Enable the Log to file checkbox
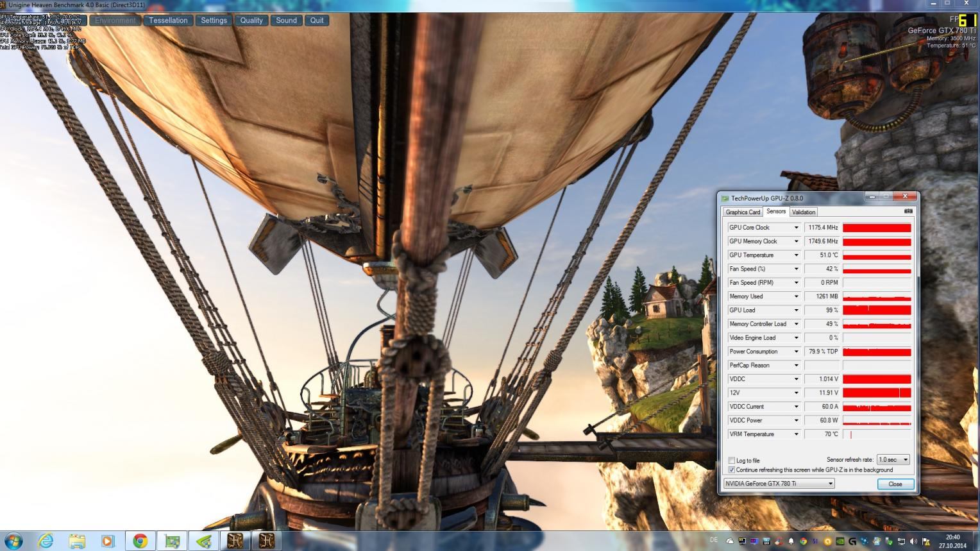980x551 pixels. click(731, 461)
